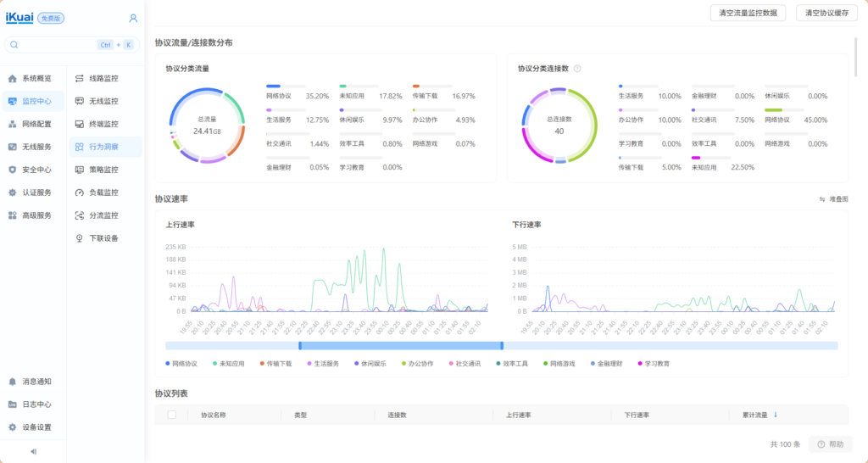Screen dimensions: 868x463
Task: Click left handle of time range slider
Action: [x=300, y=346]
